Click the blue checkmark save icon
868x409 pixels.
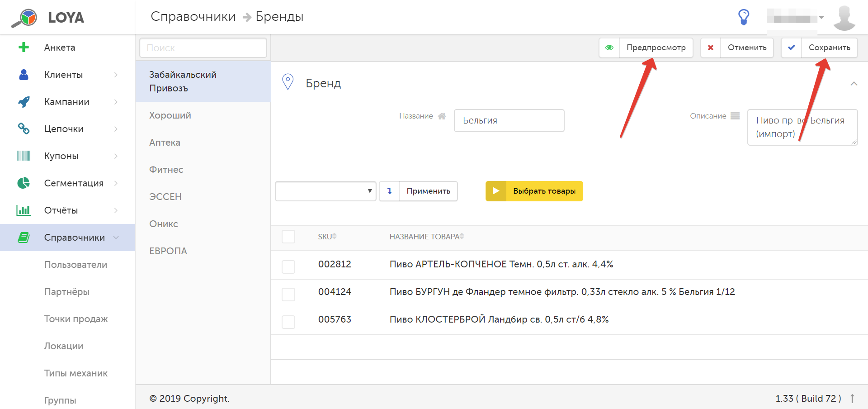coord(792,48)
